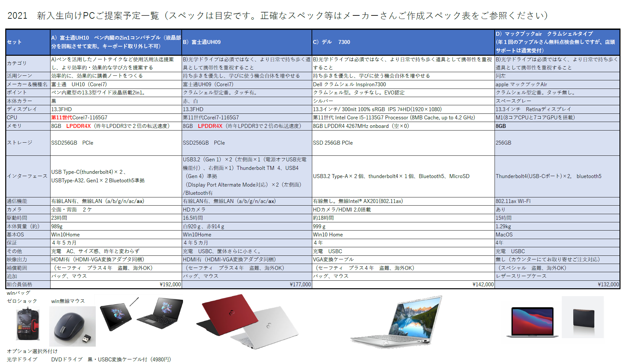Select header cell 'B）富士通UH09'
Image resolution: width=630 pixels, height=364 pixels.
pyautogui.click(x=247, y=42)
